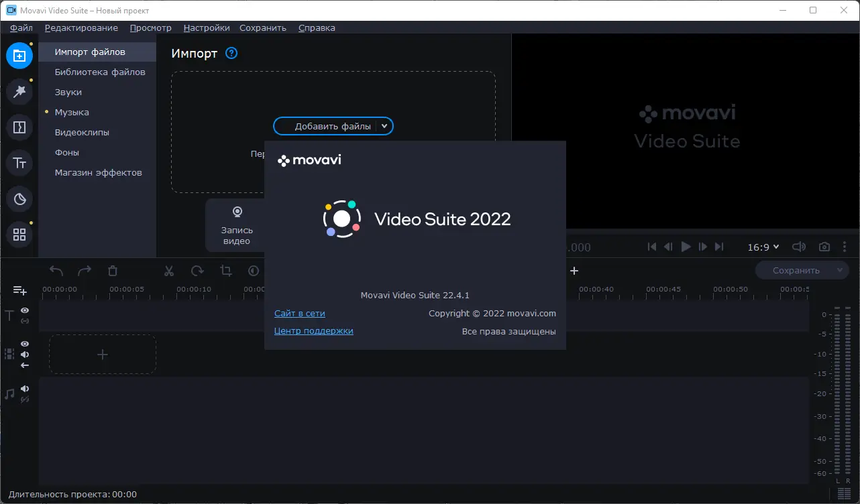Open the Просмотр menu

[x=151, y=27]
